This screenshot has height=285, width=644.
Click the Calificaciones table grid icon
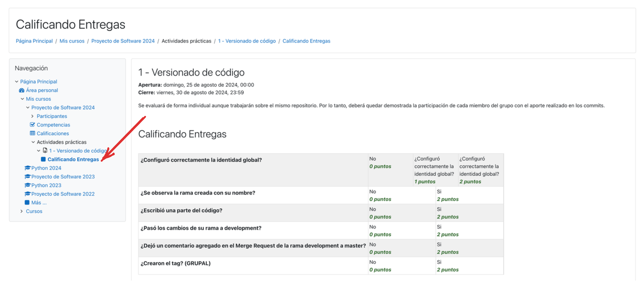[33, 133]
